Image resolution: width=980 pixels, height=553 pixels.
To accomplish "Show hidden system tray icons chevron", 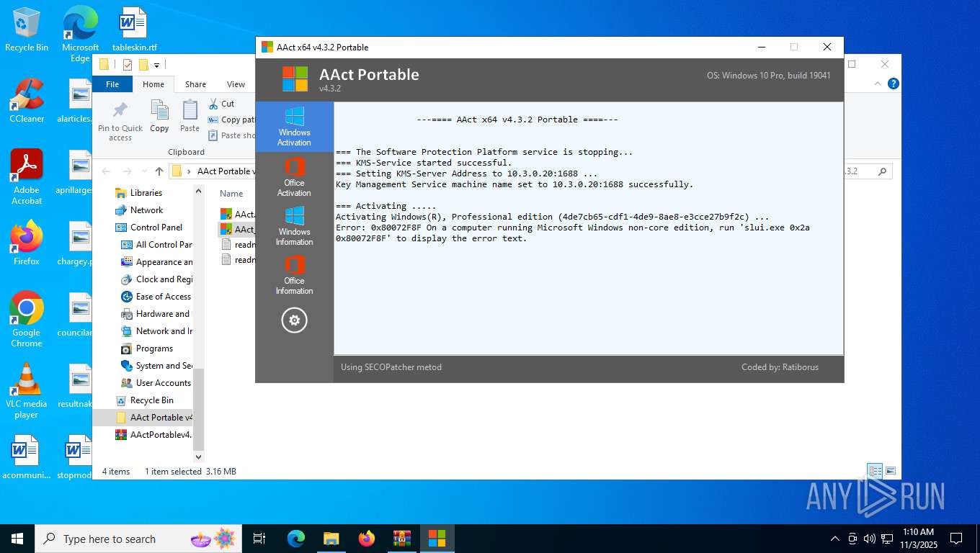I will (835, 539).
